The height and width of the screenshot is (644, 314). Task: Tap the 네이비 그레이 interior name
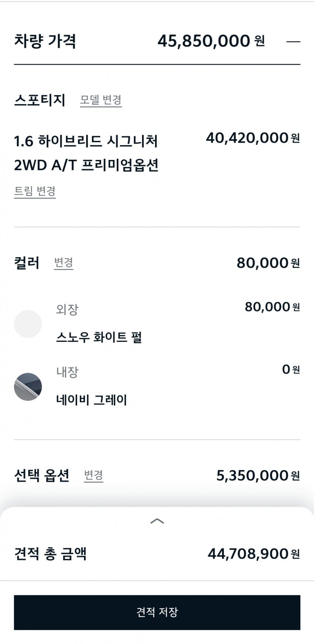pos(91,400)
